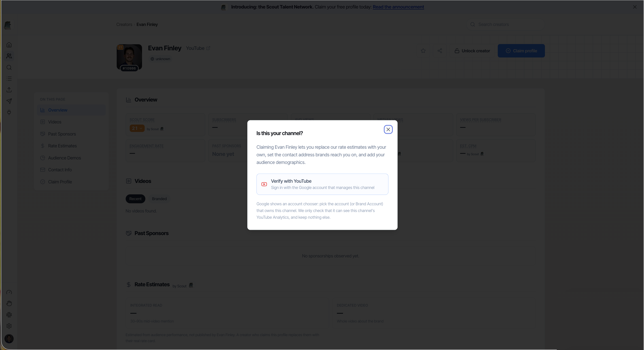The image size is (644, 350).
Task: Click the VIEWS PER SUBSCRIBER label
Action: [481, 120]
